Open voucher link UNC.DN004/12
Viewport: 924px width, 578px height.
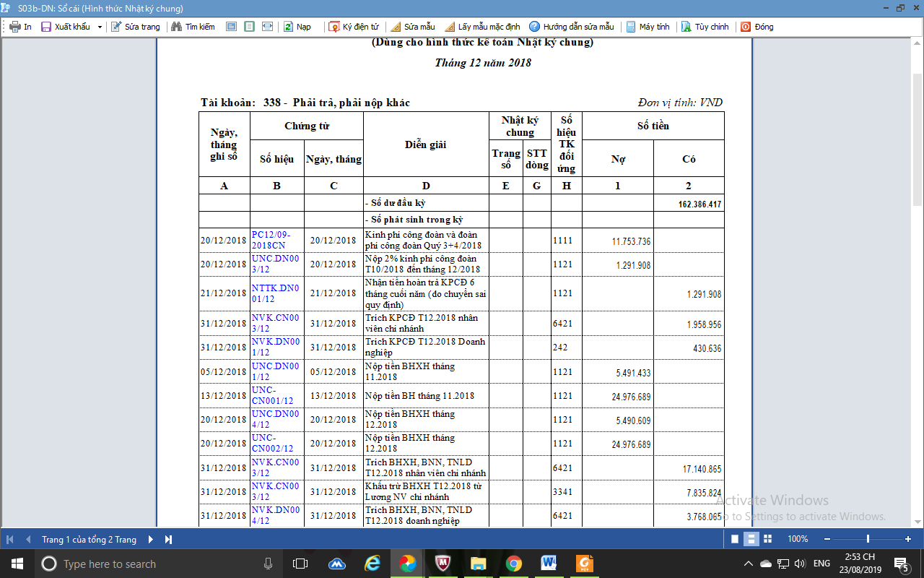click(275, 419)
